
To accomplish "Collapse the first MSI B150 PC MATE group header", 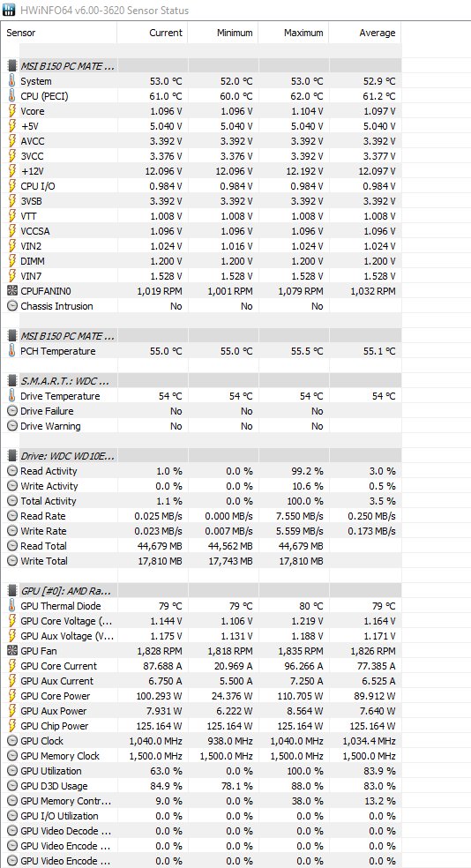I will tap(201, 66).
